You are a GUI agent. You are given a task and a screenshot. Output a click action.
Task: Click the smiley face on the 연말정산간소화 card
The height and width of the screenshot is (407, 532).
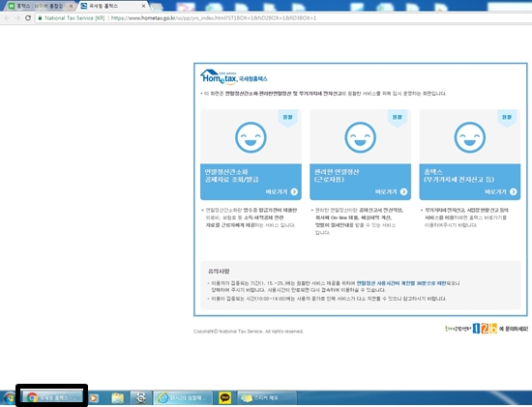[x=251, y=137]
